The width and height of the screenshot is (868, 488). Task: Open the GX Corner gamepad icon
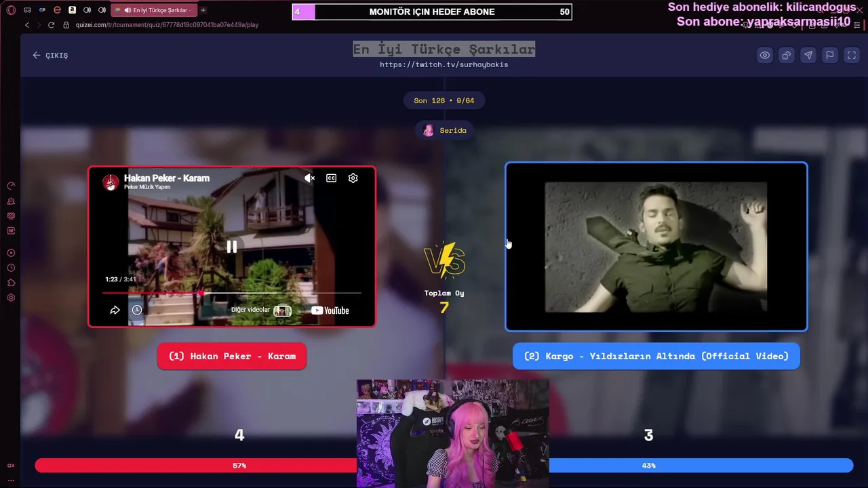click(x=27, y=10)
